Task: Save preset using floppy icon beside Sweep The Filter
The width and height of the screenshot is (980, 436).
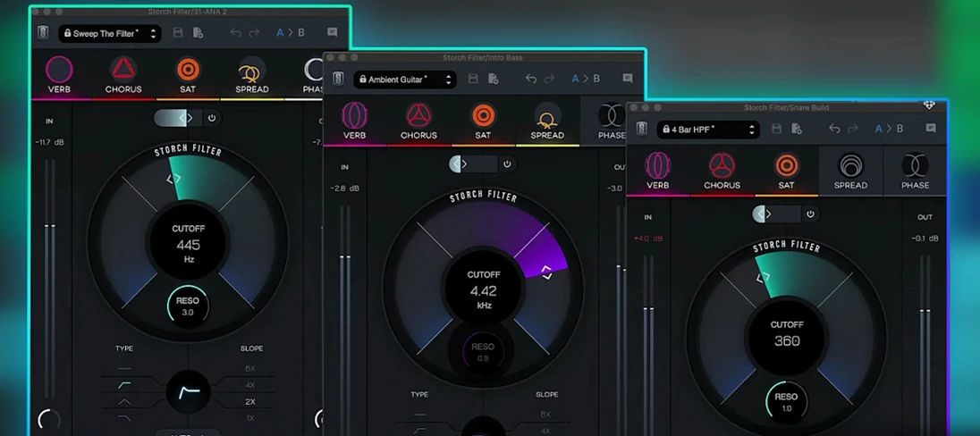Action: point(178,33)
